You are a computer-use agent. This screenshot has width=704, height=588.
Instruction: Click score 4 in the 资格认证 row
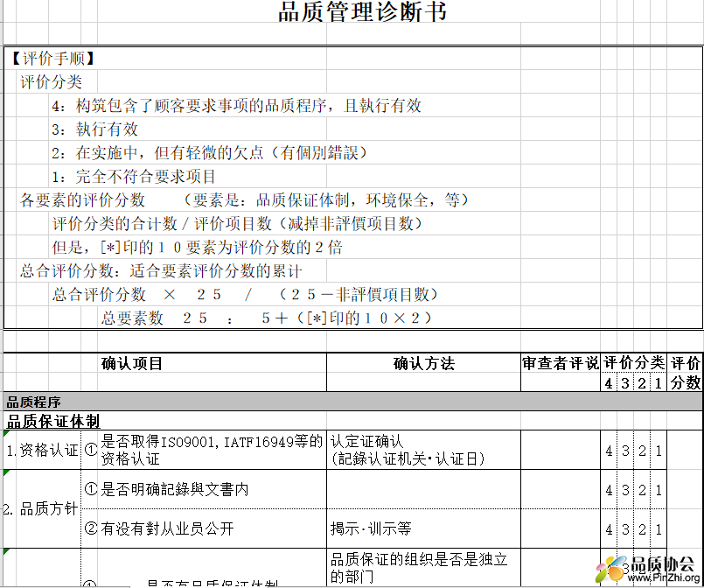click(609, 451)
